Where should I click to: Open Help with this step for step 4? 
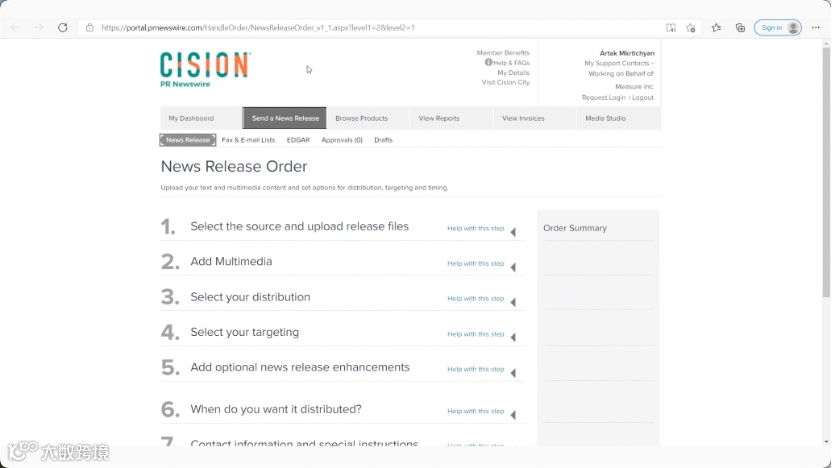475,334
